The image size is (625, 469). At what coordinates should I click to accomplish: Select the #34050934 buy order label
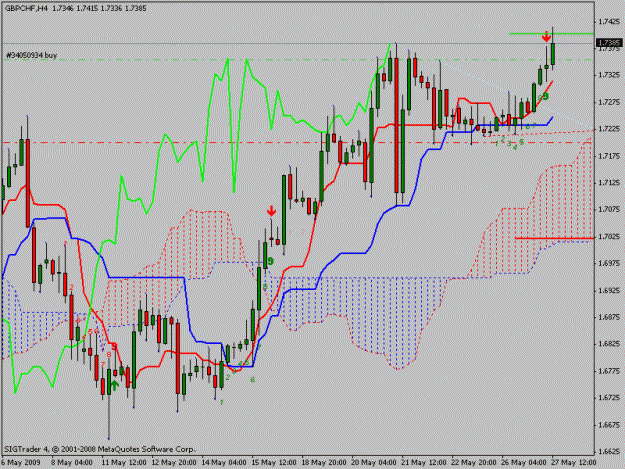(x=31, y=55)
